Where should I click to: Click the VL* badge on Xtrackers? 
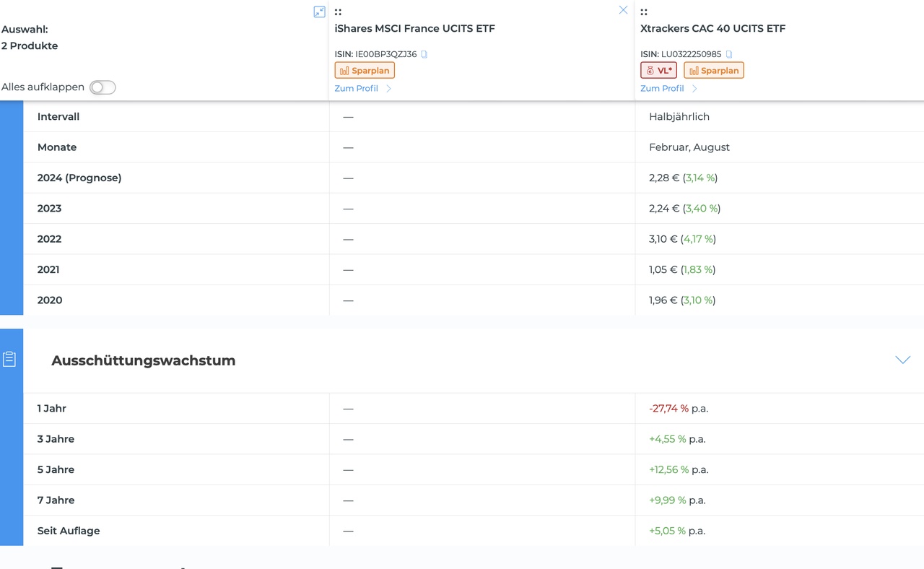click(658, 70)
